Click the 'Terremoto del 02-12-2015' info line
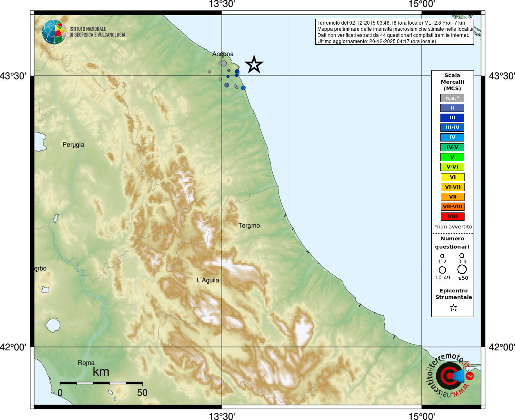This screenshot has height=420, width=515. [391, 23]
